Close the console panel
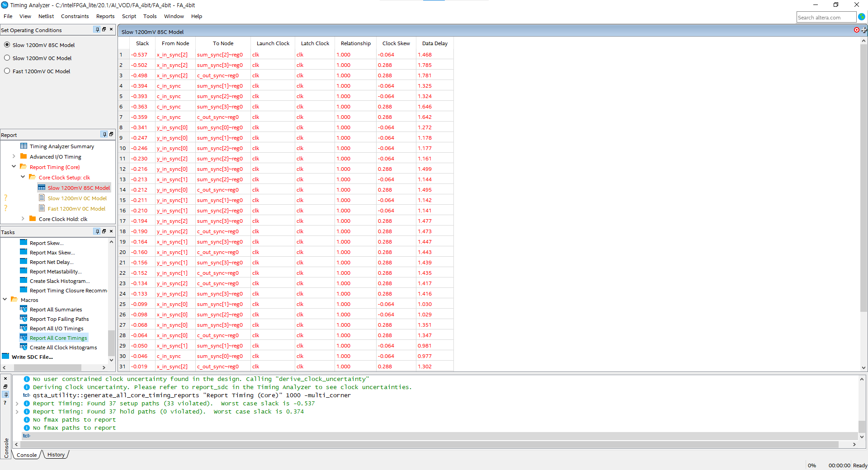This screenshot has height=470, width=868. (5, 378)
